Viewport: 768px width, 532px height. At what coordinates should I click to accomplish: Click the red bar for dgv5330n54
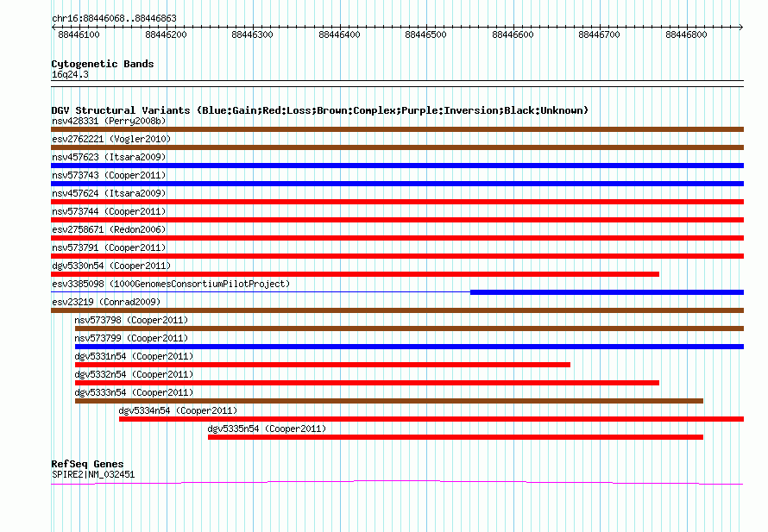(356, 274)
